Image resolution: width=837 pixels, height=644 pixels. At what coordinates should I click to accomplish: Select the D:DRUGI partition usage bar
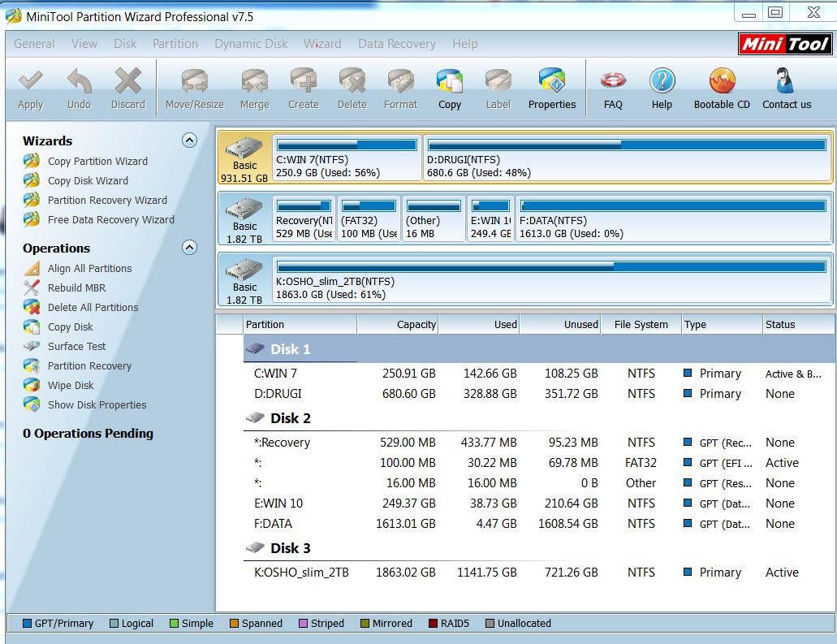pyautogui.click(x=627, y=145)
